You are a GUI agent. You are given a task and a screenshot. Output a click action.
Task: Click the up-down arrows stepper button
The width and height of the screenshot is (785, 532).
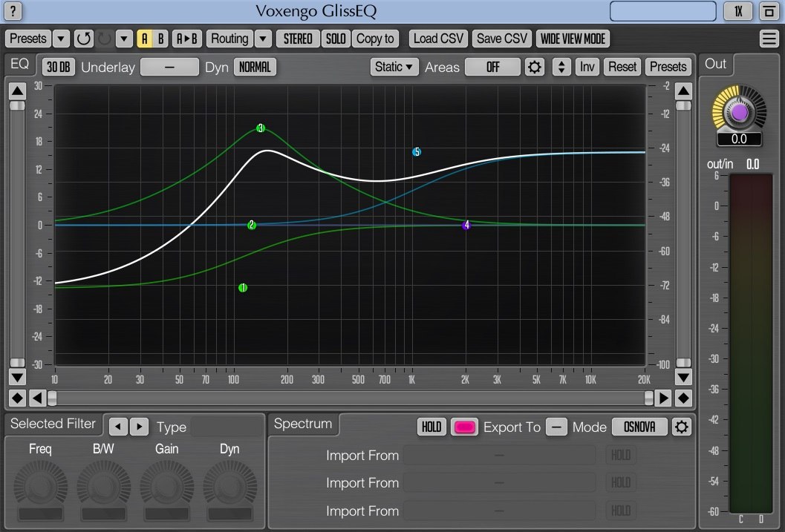561,67
